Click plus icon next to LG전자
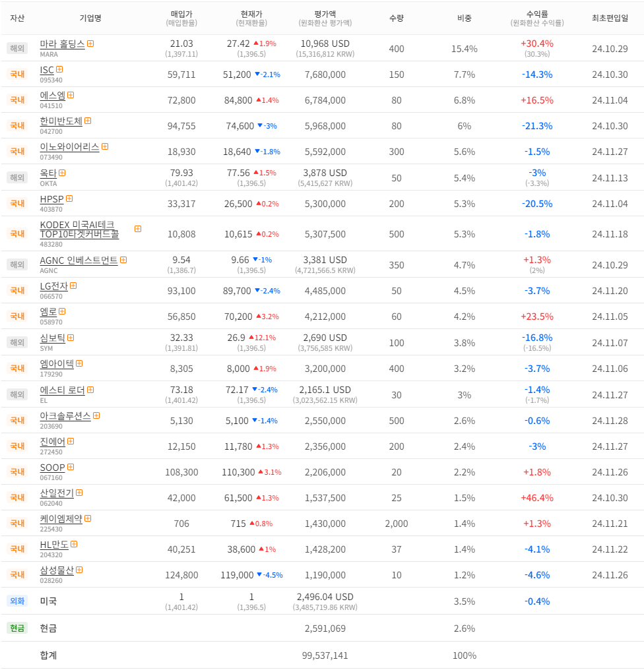644x670 pixels. point(73,286)
